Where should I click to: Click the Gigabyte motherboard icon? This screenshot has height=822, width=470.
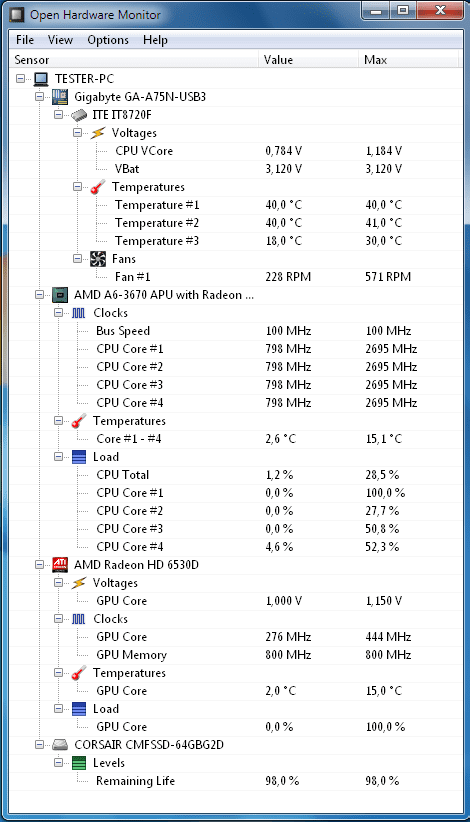click(60, 97)
